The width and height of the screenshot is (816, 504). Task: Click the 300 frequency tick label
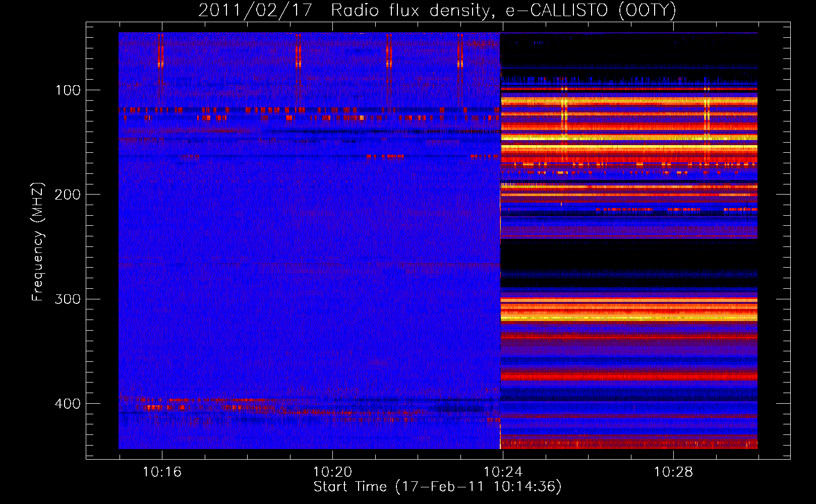pos(68,299)
